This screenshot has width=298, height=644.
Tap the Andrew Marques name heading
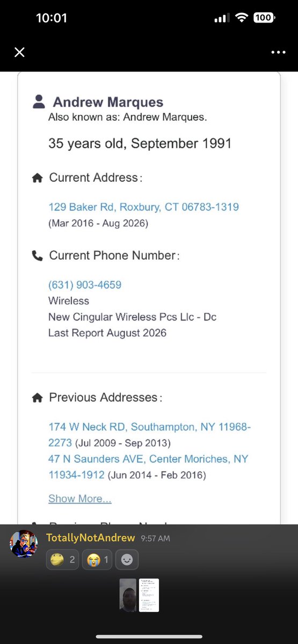[x=108, y=102]
